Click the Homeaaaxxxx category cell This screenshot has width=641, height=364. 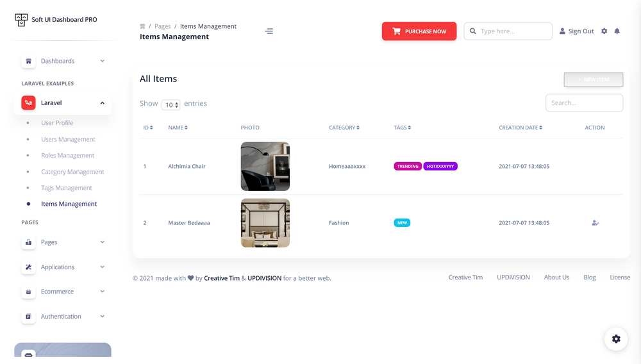click(x=347, y=166)
